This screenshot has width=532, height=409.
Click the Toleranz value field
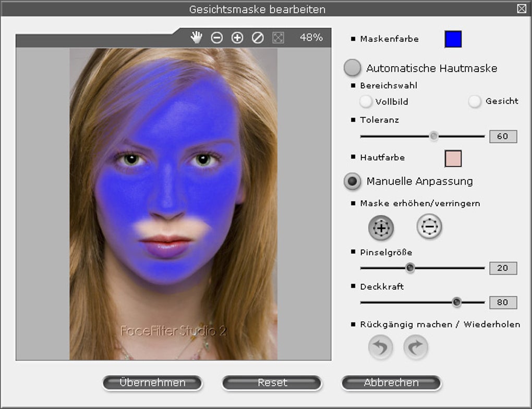tap(503, 136)
